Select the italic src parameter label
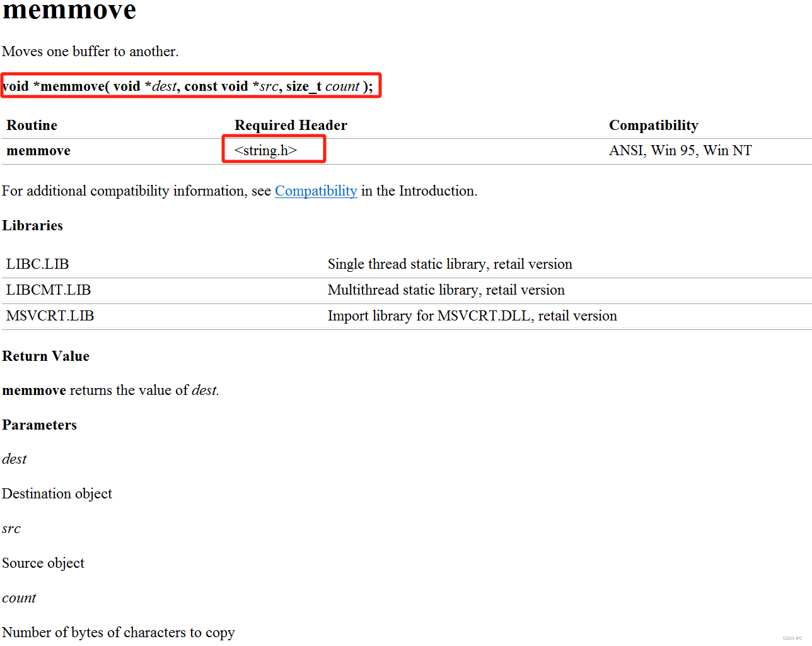This screenshot has height=646, width=812. coord(11,529)
